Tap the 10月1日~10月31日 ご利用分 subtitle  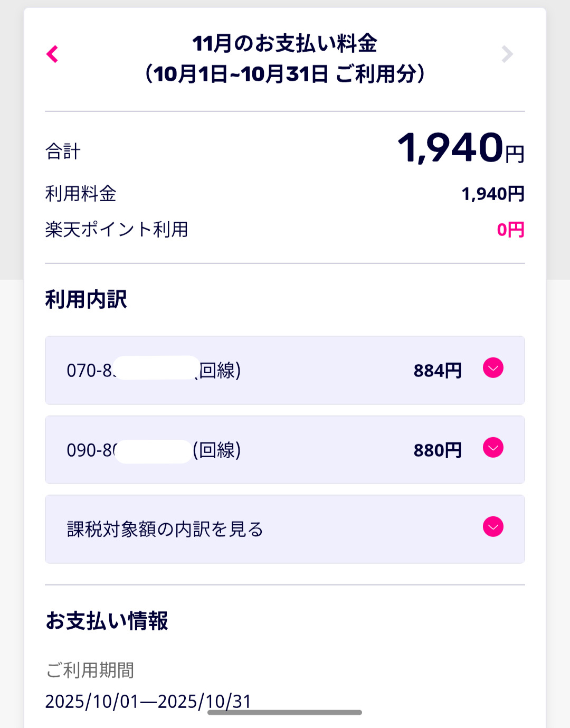(x=285, y=74)
